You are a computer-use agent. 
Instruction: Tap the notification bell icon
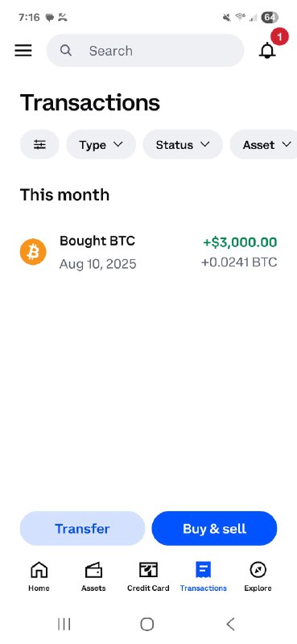[x=267, y=51]
